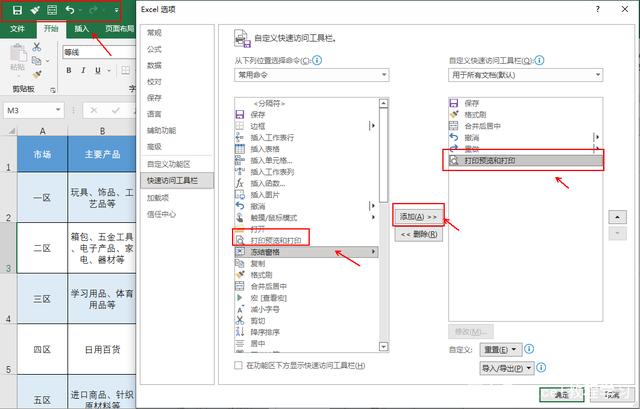Click the Redo arrow in the quick access toolbar
The width and height of the screenshot is (640, 409).
[x=93, y=10]
